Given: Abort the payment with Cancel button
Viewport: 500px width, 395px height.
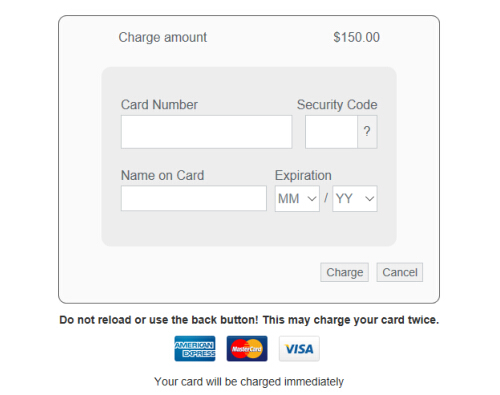Looking at the screenshot, I should [400, 272].
